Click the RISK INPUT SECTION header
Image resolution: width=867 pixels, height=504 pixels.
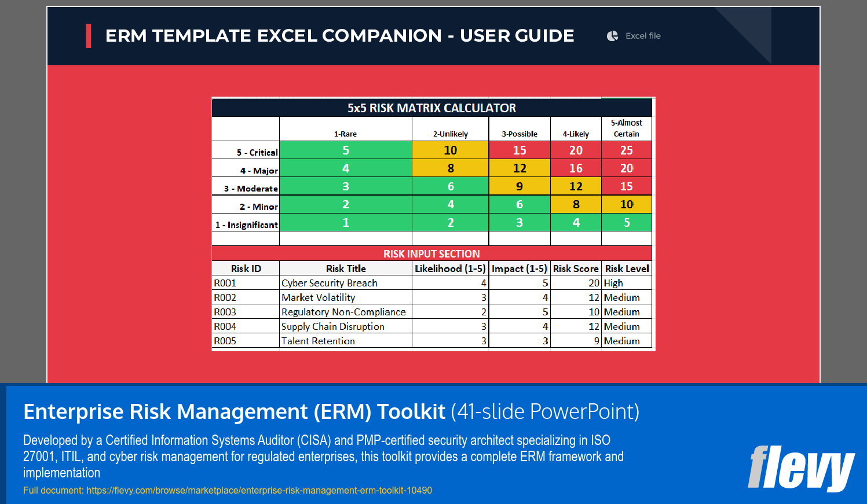click(x=433, y=253)
